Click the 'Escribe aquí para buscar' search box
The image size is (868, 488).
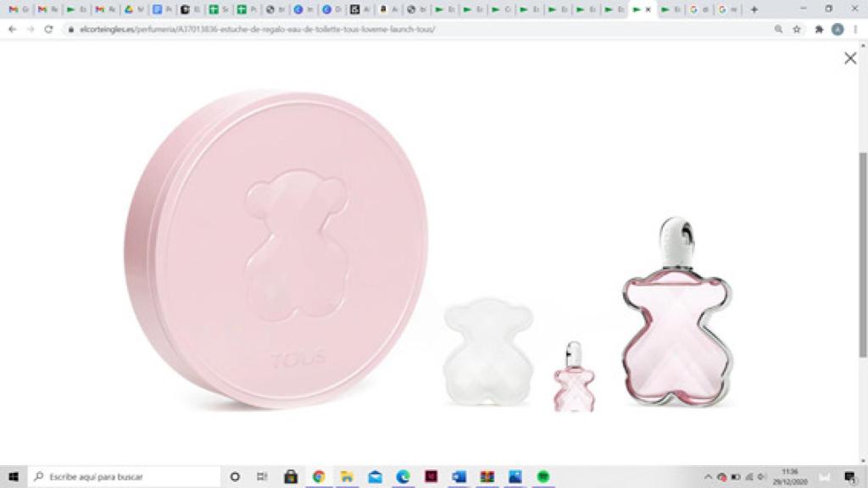124,476
